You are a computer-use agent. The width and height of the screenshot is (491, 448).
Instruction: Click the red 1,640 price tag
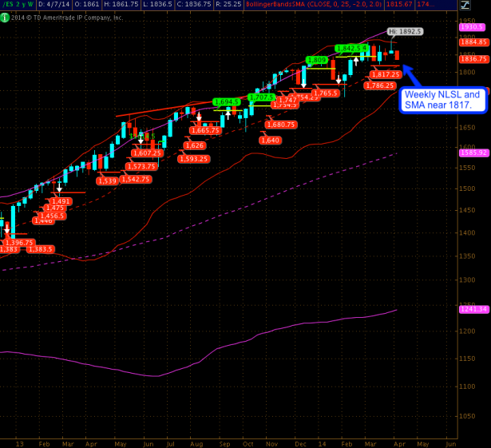[269, 140]
